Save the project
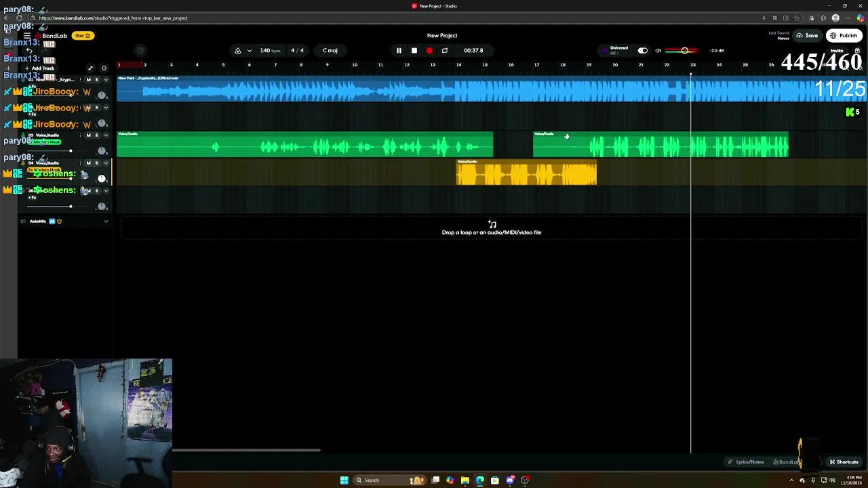Screen dimensions: 868x488 807,36
